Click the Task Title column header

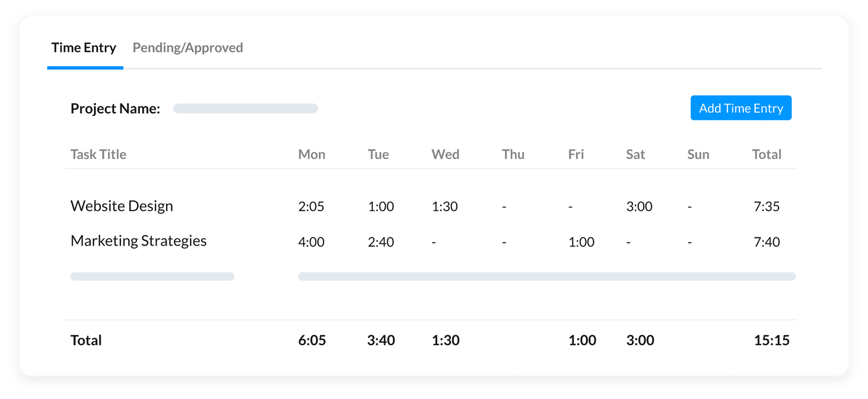[x=98, y=155]
